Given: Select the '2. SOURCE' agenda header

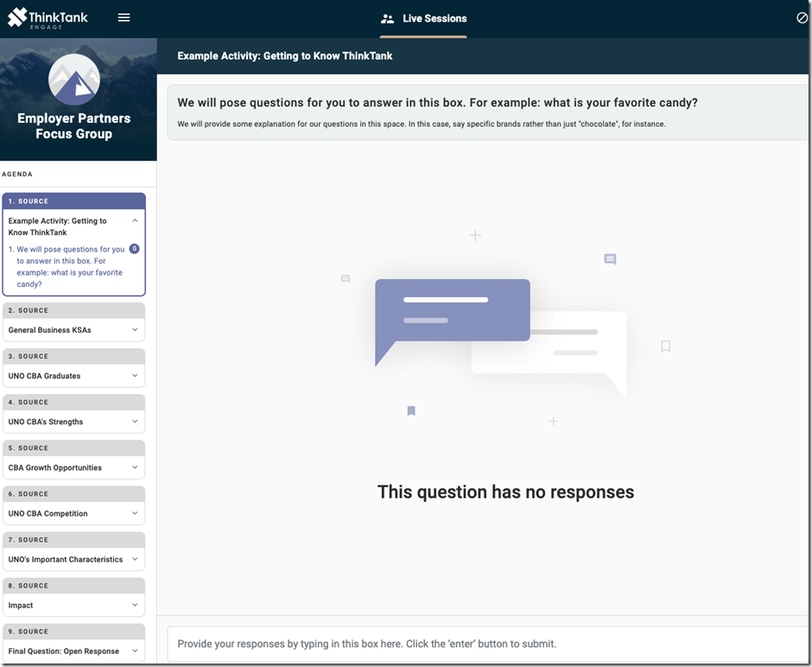Looking at the screenshot, I should point(74,310).
